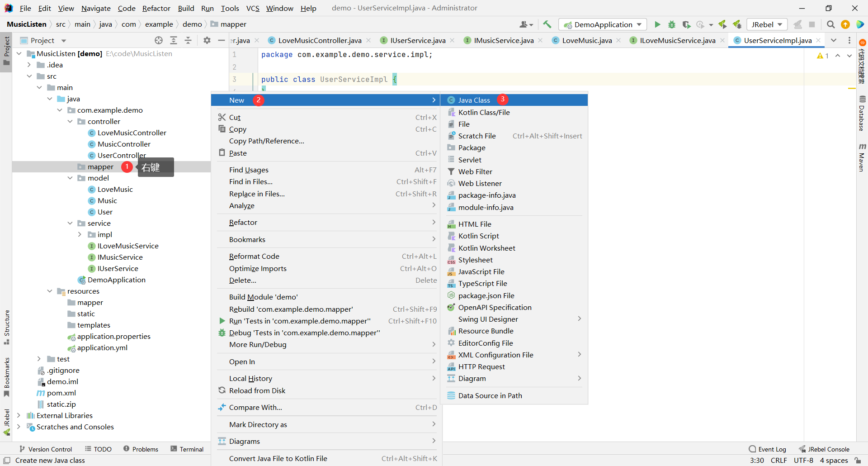Click the orange update arrow icon
Screen dimensions: 868x466
coord(845,24)
